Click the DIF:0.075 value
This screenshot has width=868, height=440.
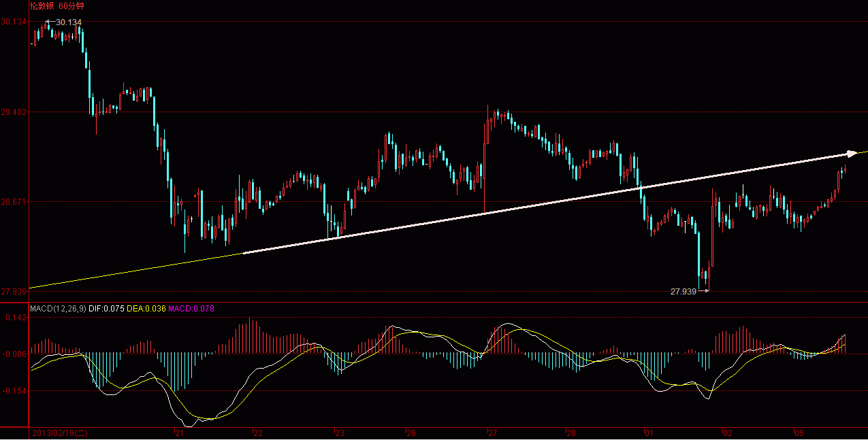tap(106, 309)
